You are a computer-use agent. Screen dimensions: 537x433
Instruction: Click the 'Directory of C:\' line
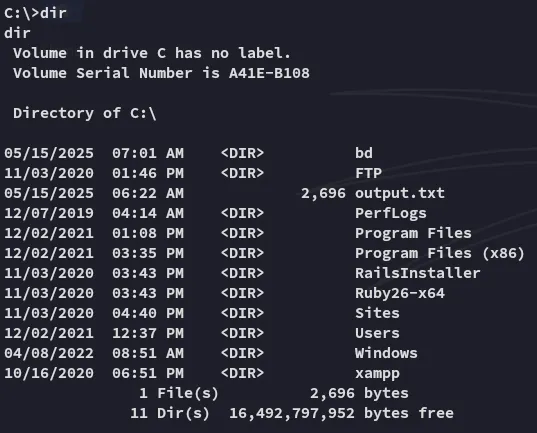tap(85, 113)
